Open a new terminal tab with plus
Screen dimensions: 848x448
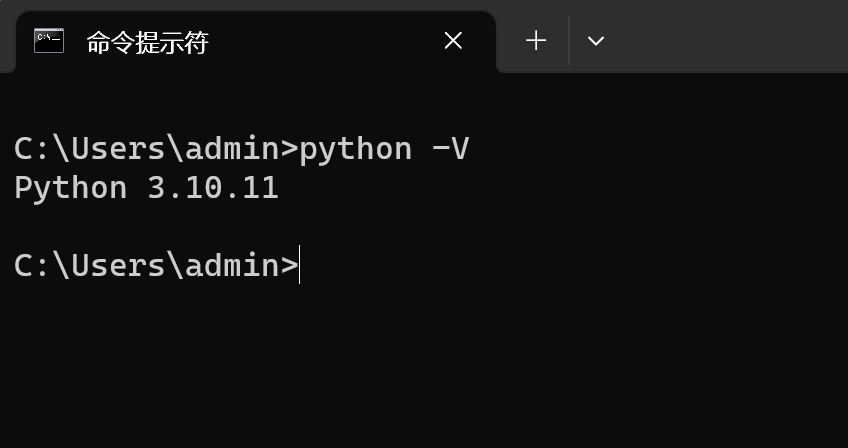click(x=536, y=41)
